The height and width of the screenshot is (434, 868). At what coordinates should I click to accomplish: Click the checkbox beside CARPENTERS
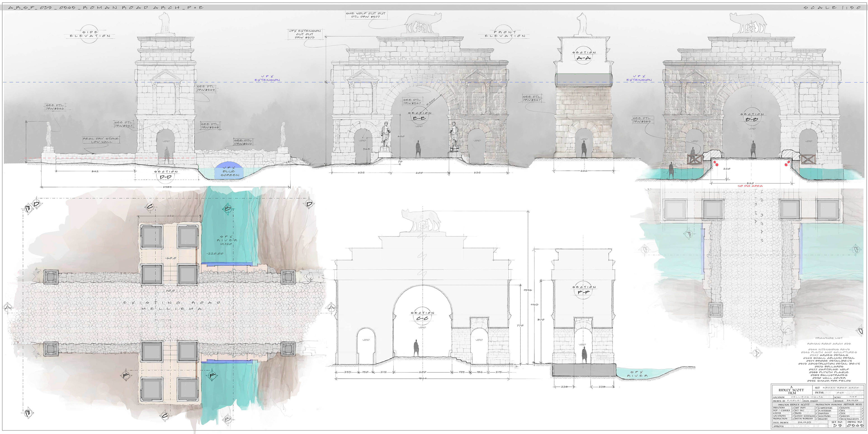point(839,408)
